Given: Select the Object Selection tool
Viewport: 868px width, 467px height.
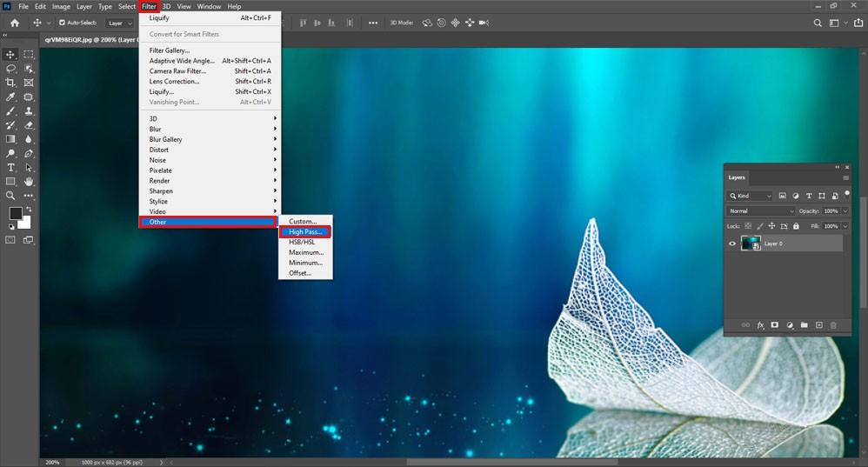Looking at the screenshot, I should [x=29, y=69].
